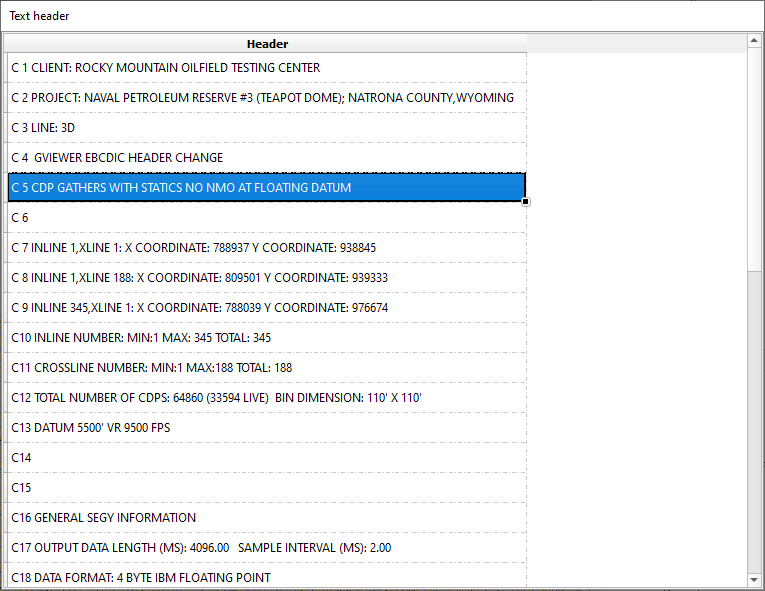Select C12 TOTAL NUMBER OF CDPS row
The width and height of the screenshot is (765, 591).
click(x=267, y=398)
